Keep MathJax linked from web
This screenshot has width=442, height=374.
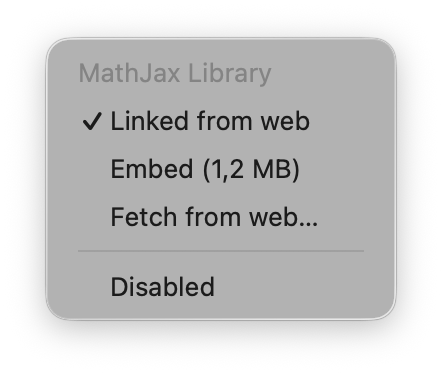[x=221, y=121]
